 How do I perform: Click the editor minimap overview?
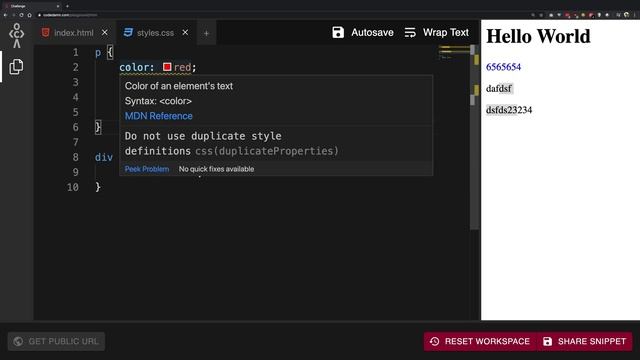[453, 53]
